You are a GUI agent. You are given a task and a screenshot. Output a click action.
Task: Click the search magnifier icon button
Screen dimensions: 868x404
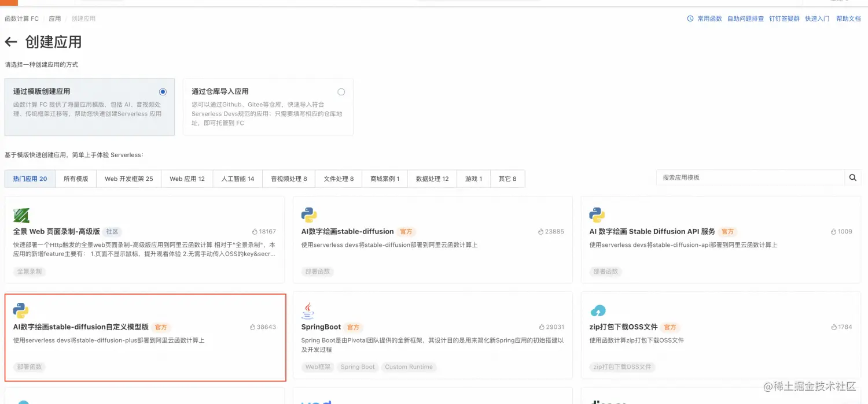pos(852,178)
